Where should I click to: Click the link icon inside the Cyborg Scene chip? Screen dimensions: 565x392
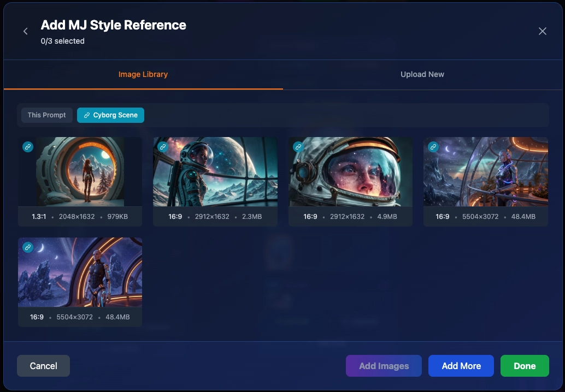tap(87, 115)
